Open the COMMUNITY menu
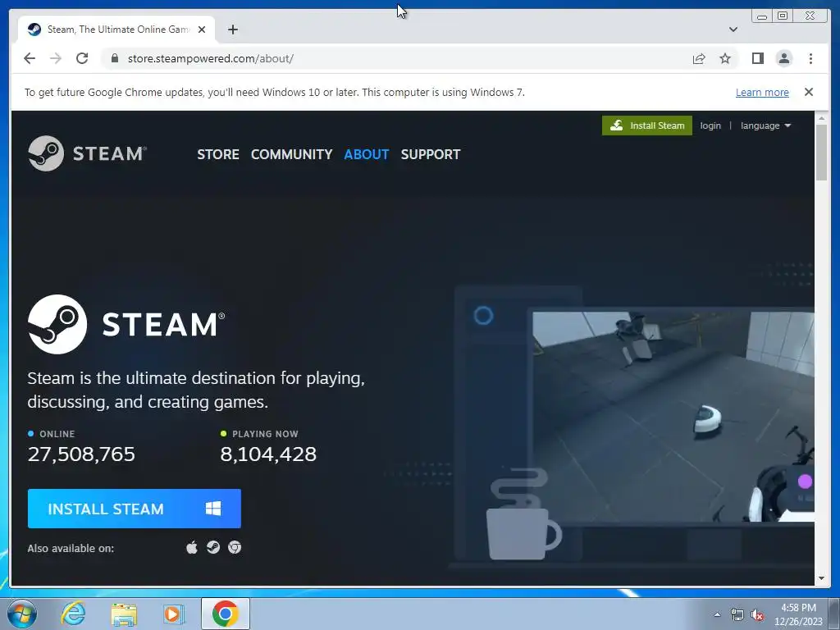 [291, 154]
